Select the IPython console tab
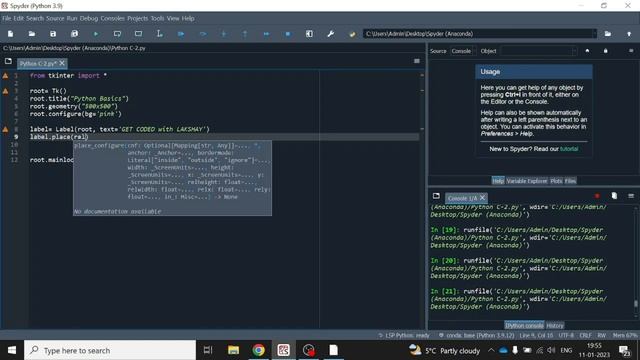The image size is (640, 360). [x=524, y=325]
